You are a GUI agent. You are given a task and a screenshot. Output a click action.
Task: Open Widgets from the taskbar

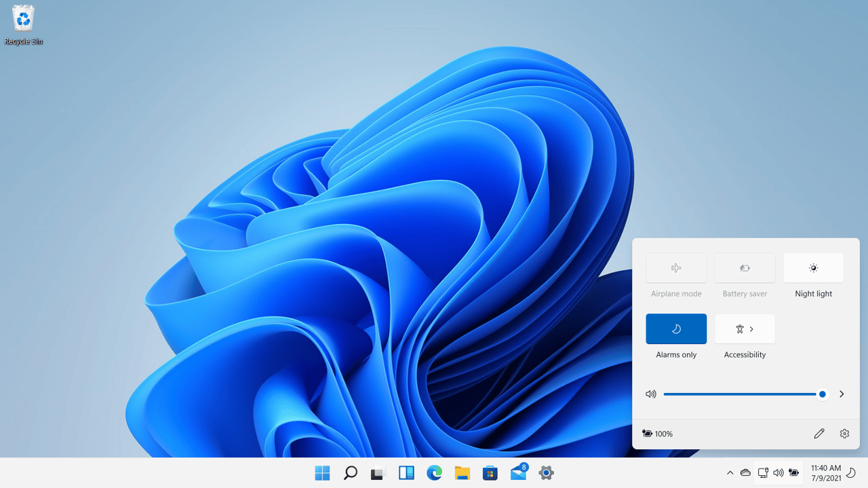click(406, 472)
